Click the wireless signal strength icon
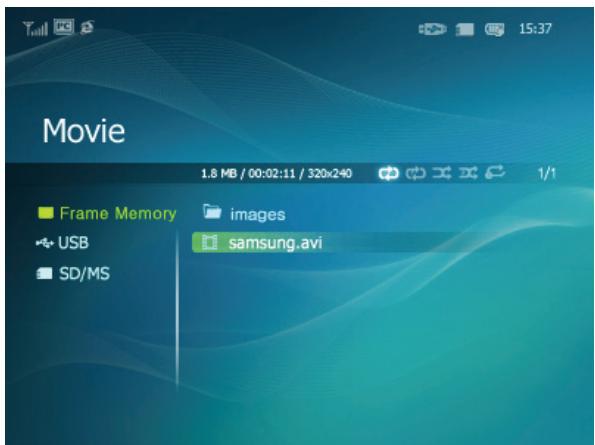 tap(35, 28)
